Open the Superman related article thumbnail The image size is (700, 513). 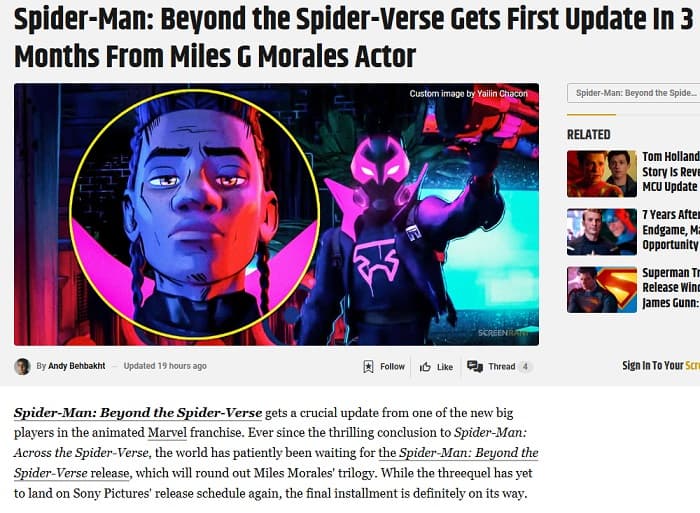(602, 290)
